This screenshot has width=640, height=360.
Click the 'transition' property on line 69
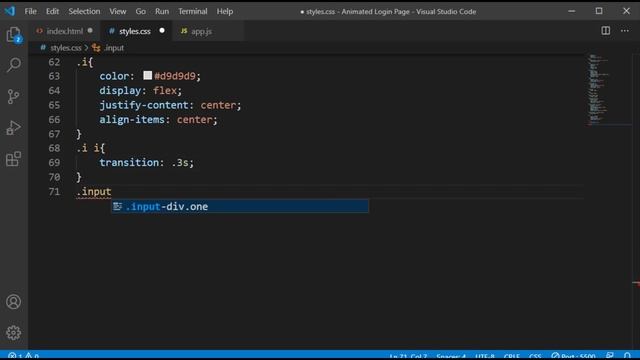[129, 162]
